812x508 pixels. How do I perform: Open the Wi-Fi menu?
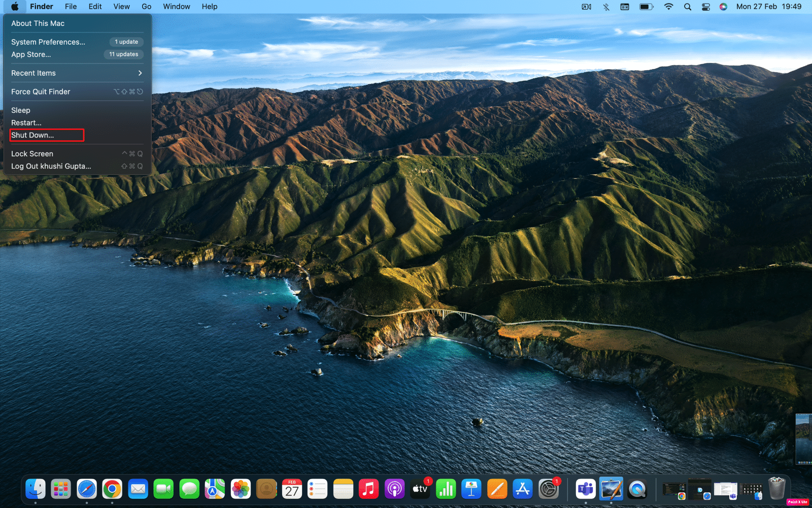pos(668,7)
